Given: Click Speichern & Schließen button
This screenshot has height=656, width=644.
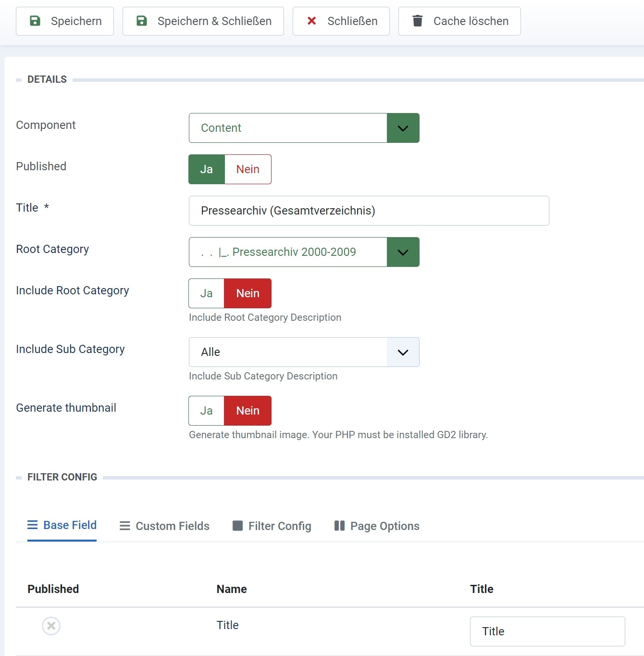Looking at the screenshot, I should [x=203, y=21].
